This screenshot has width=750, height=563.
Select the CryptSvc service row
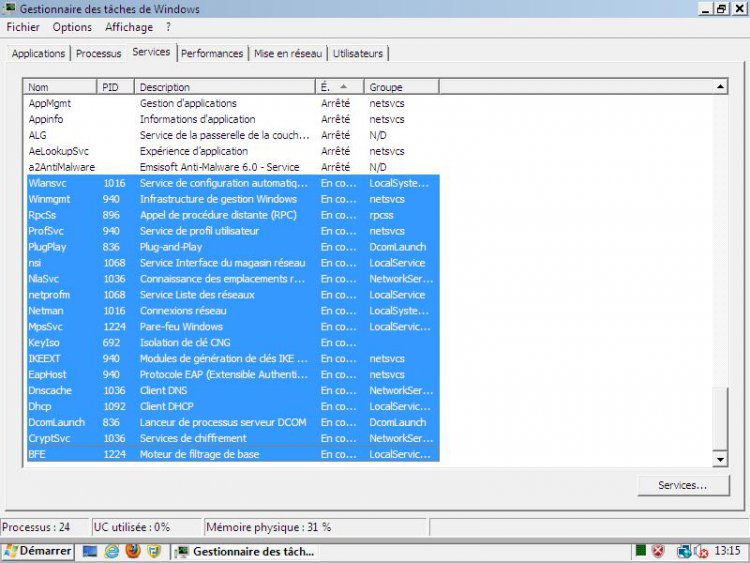(232, 438)
